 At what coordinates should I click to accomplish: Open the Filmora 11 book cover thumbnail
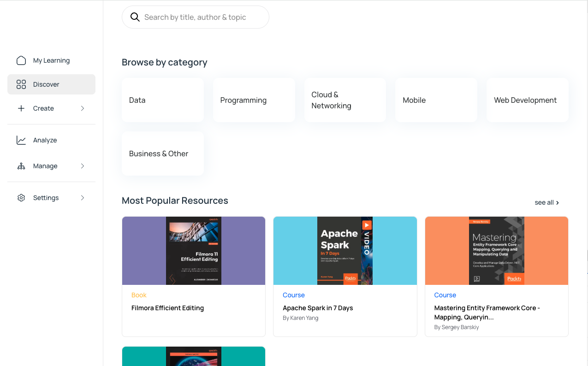pyautogui.click(x=194, y=251)
